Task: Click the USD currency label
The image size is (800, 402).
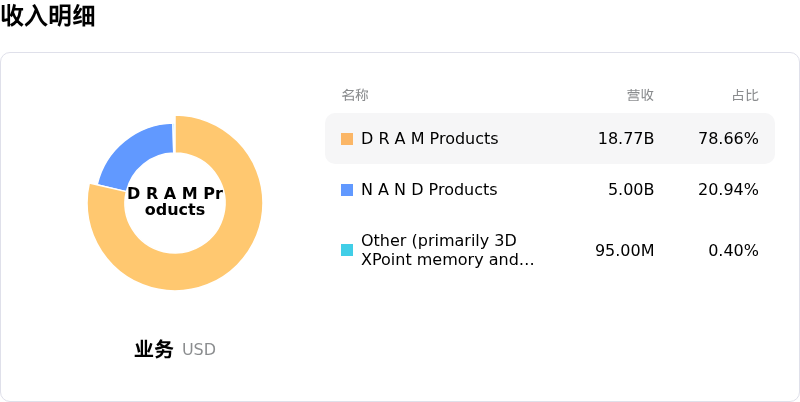Action: (x=199, y=350)
